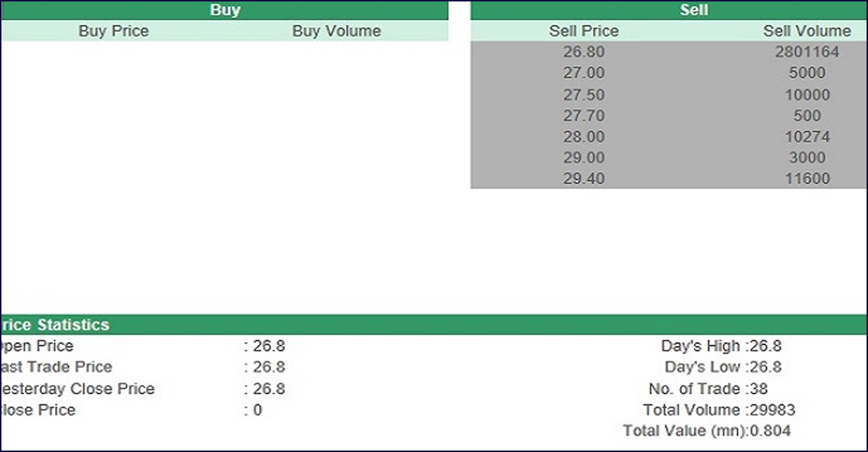Image resolution: width=868 pixels, height=452 pixels.
Task: Select the 29.40 sell price row
Action: point(584,179)
